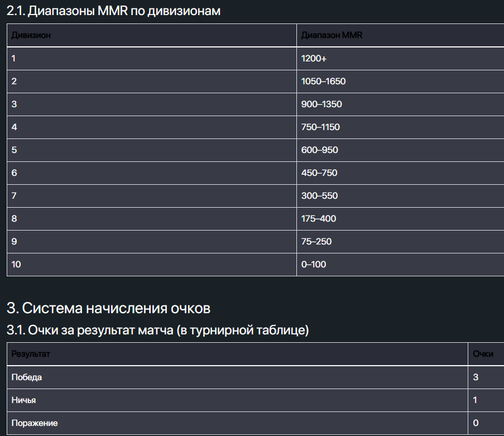The height and width of the screenshot is (436, 504).
Task: Click the "300–550" MMR range cell
Action: coord(319,196)
